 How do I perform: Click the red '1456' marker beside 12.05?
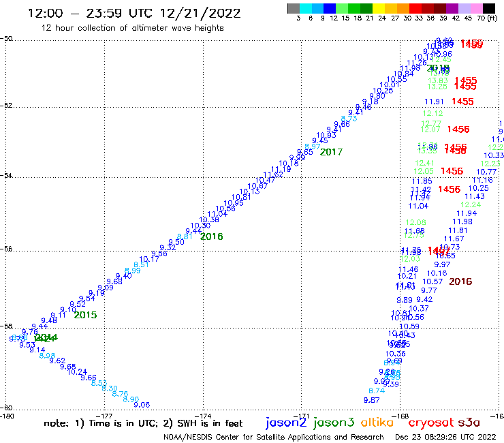[x=452, y=171]
